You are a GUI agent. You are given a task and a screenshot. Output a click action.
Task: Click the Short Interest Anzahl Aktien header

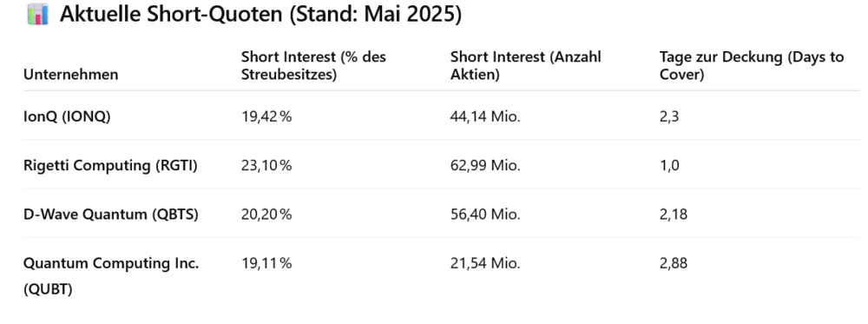(525, 65)
